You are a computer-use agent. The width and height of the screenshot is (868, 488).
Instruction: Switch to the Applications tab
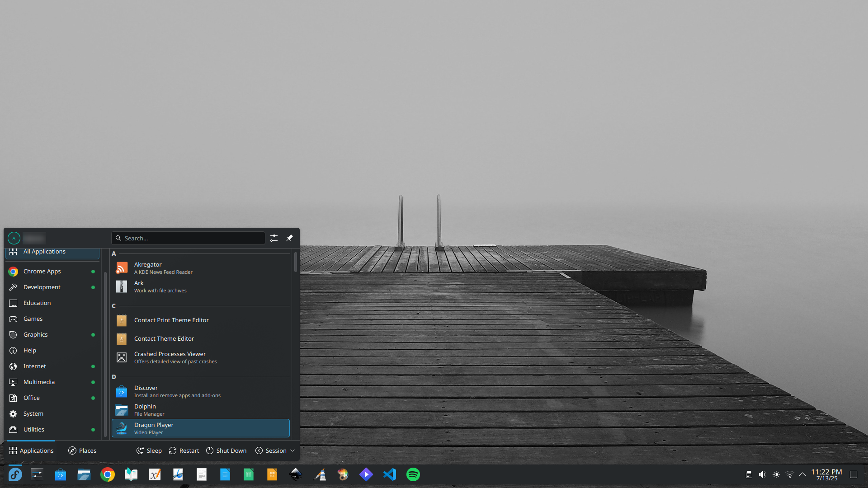click(x=31, y=450)
